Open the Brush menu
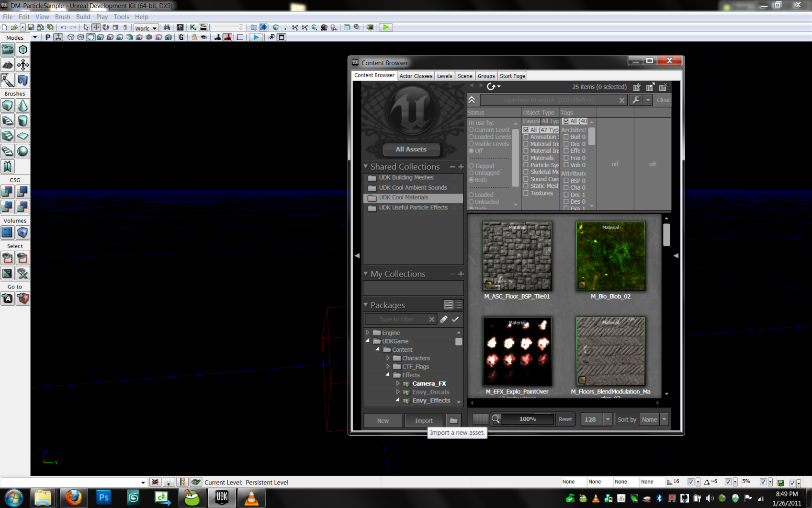The width and height of the screenshot is (812, 508). (x=62, y=17)
